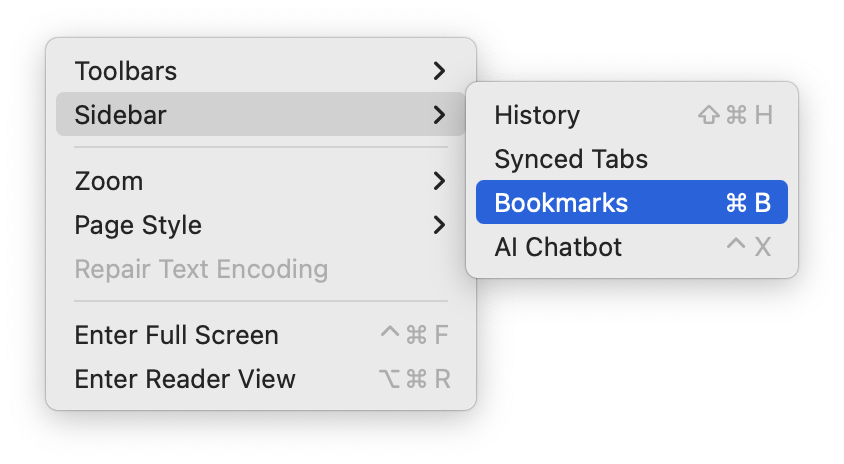
Task: Click the ⌃X shortcut beside AI Chatbot
Action: 749,247
